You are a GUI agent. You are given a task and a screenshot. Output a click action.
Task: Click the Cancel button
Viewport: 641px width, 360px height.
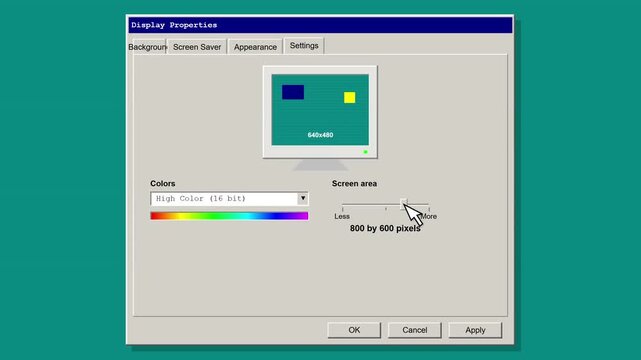click(415, 330)
